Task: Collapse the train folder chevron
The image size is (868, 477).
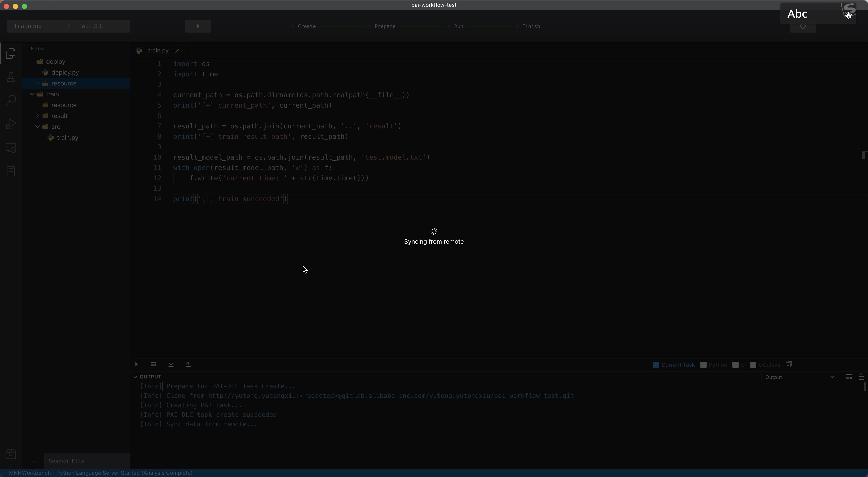Action: [x=32, y=94]
